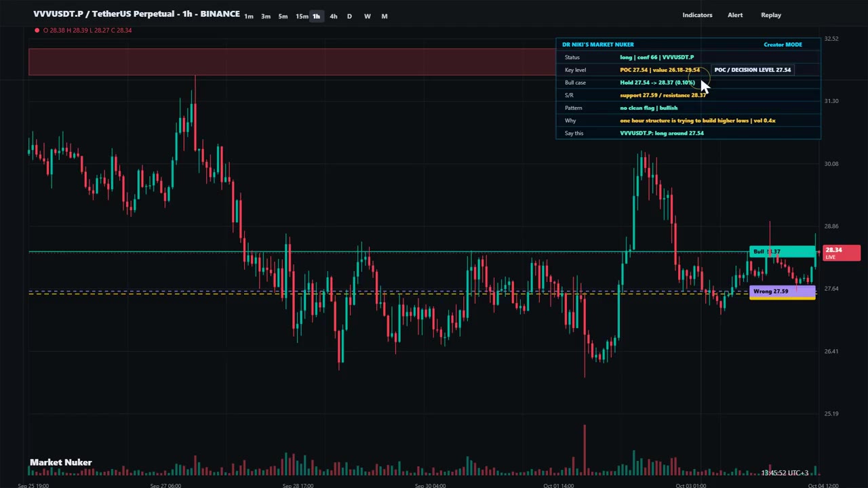Viewport: 868px width, 488px height.
Task: Click the OHLC values readout
Action: [x=87, y=30]
